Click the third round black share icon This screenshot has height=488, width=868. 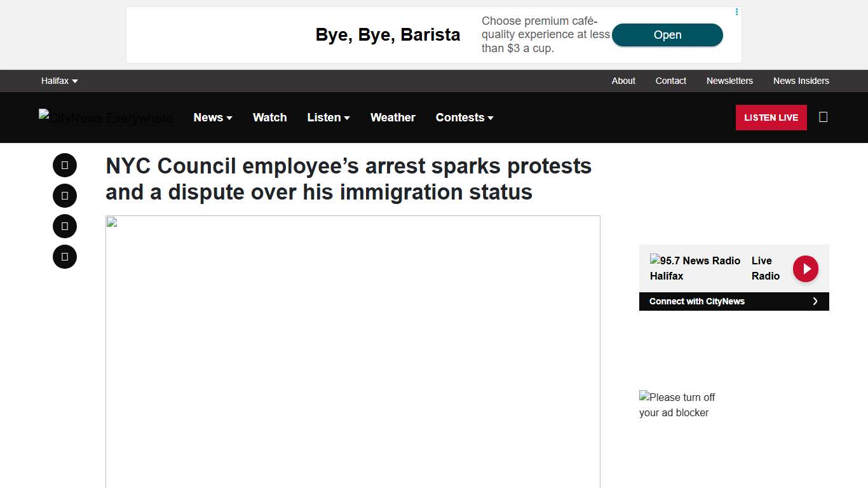tap(65, 226)
